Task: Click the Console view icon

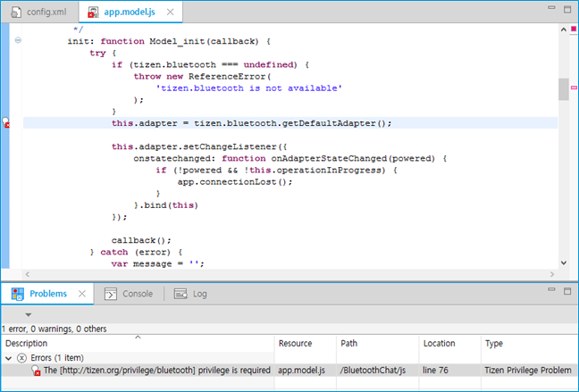Action: click(x=111, y=293)
